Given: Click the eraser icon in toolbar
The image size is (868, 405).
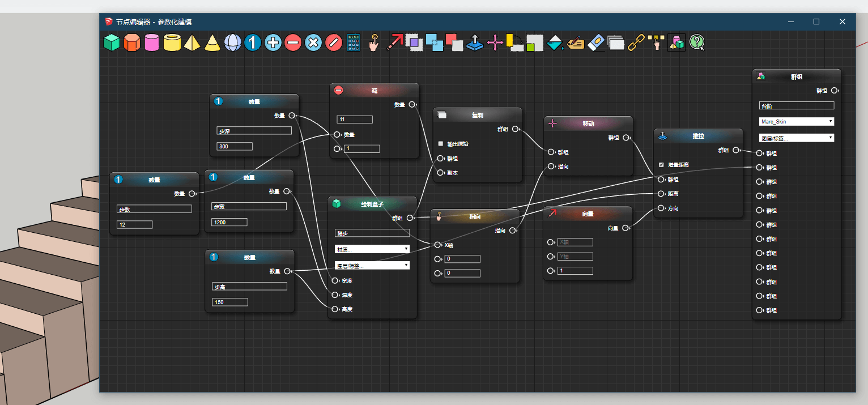Looking at the screenshot, I should tap(596, 42).
